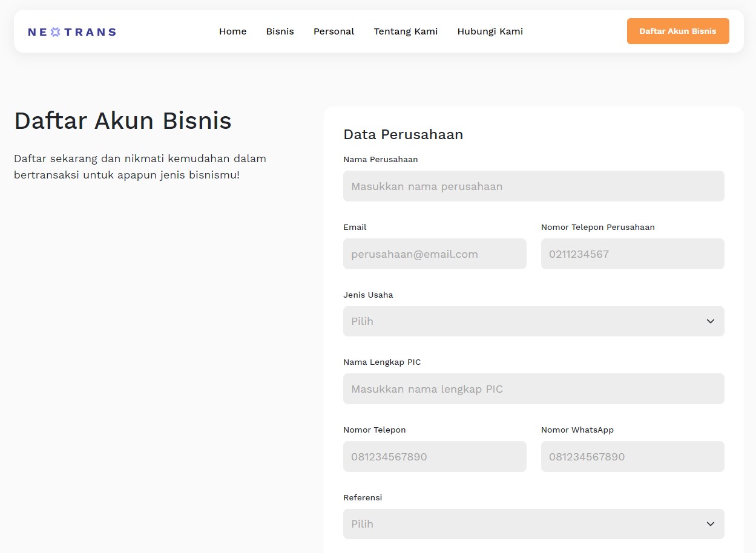Focus the Nama Lengkap PIC field
This screenshot has width=756, height=553.
[533, 389]
